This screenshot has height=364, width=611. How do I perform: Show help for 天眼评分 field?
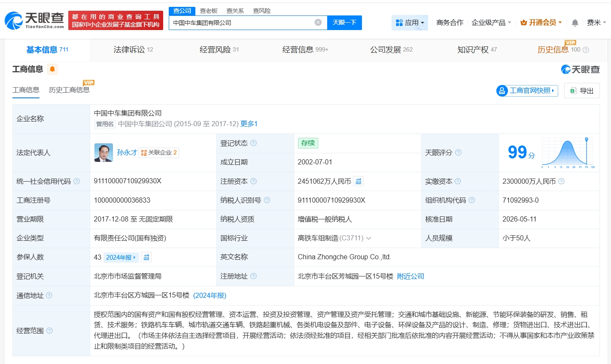pyautogui.click(x=458, y=152)
